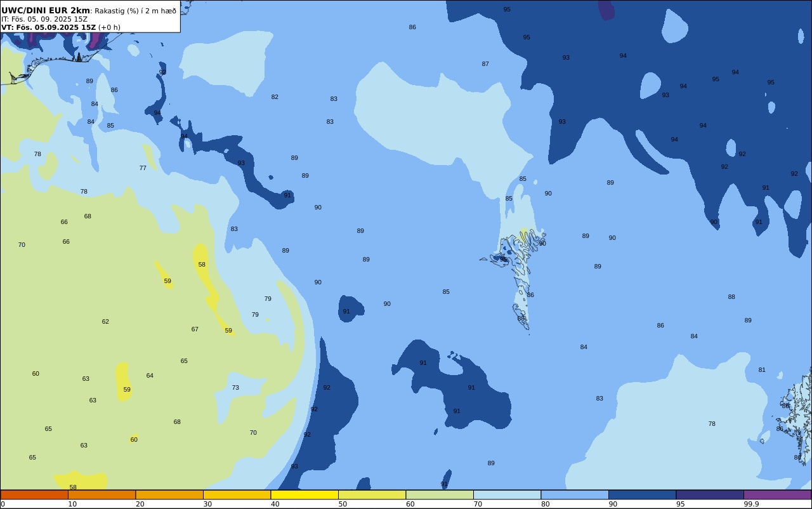The width and height of the screenshot is (812, 509).
Task: Click the map value 62
Action: (105, 322)
